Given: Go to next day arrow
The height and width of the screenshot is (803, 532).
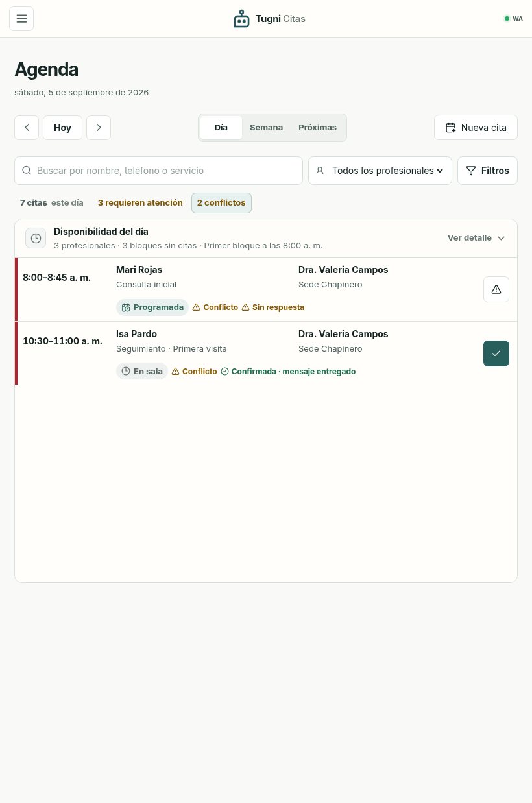Looking at the screenshot, I should [x=99, y=128].
